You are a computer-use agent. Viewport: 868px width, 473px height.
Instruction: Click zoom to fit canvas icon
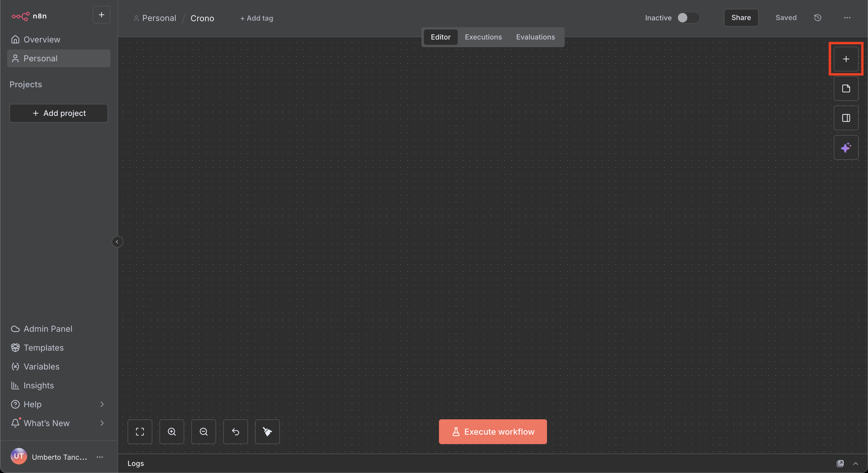pyautogui.click(x=140, y=432)
